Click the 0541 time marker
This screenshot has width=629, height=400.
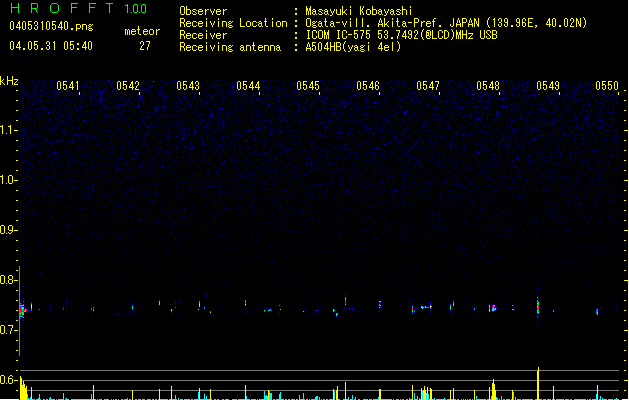click(68, 86)
